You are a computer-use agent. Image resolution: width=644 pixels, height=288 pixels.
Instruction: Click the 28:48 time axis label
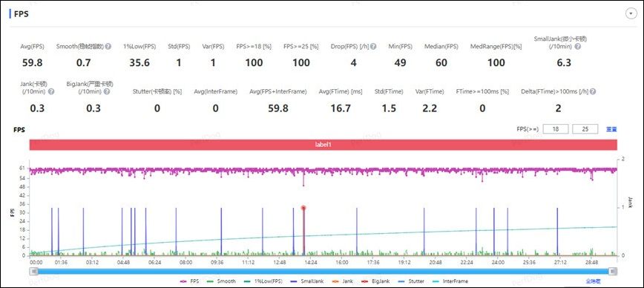tap(591, 262)
